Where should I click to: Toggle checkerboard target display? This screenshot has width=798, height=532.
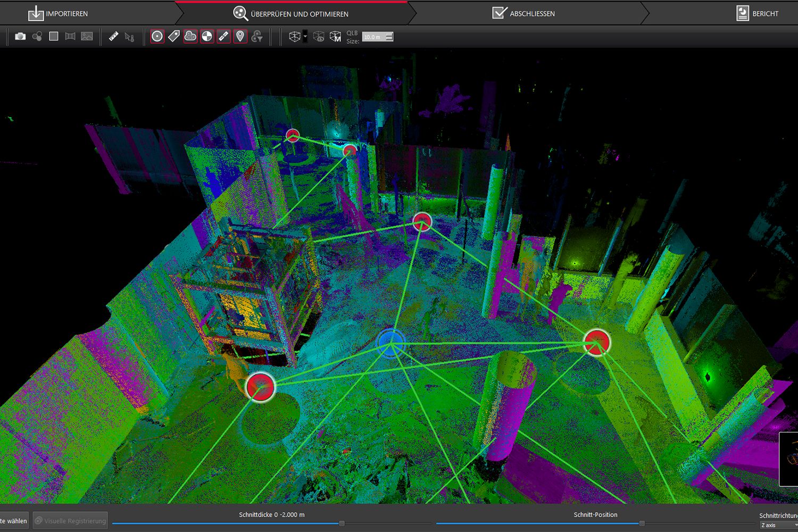coord(207,36)
